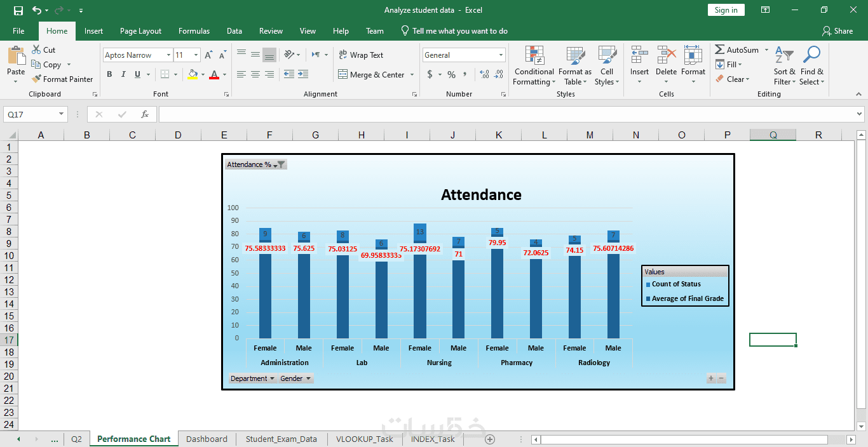
Task: Open the Sort & Filter tool
Action: tap(784, 66)
